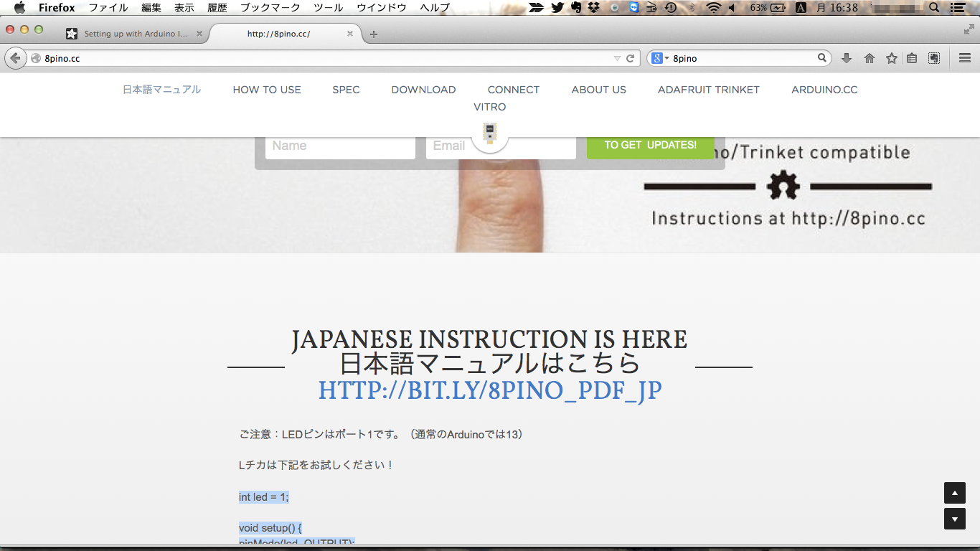The image size is (980, 551).
Task: Click the TeamViewer menu bar icon
Action: tap(633, 8)
